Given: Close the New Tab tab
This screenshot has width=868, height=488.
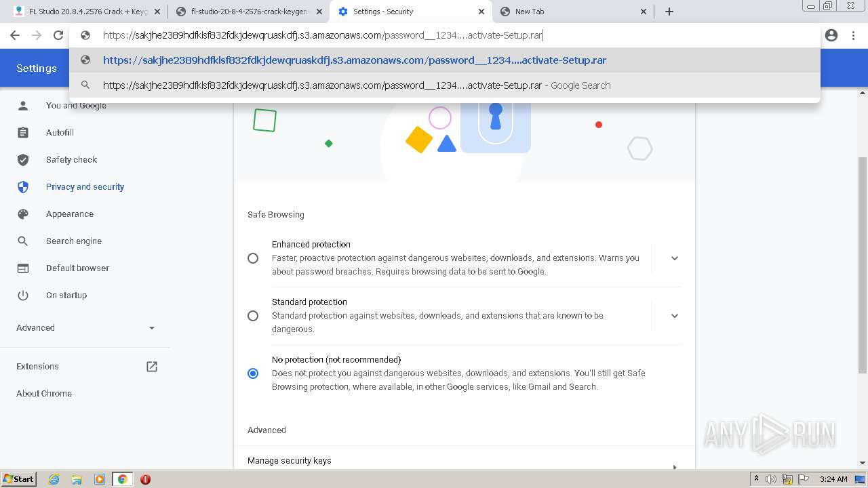Looking at the screenshot, I should [x=644, y=12].
